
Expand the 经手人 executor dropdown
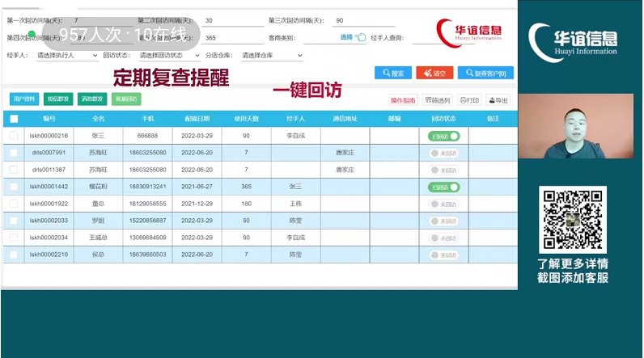click(x=66, y=56)
